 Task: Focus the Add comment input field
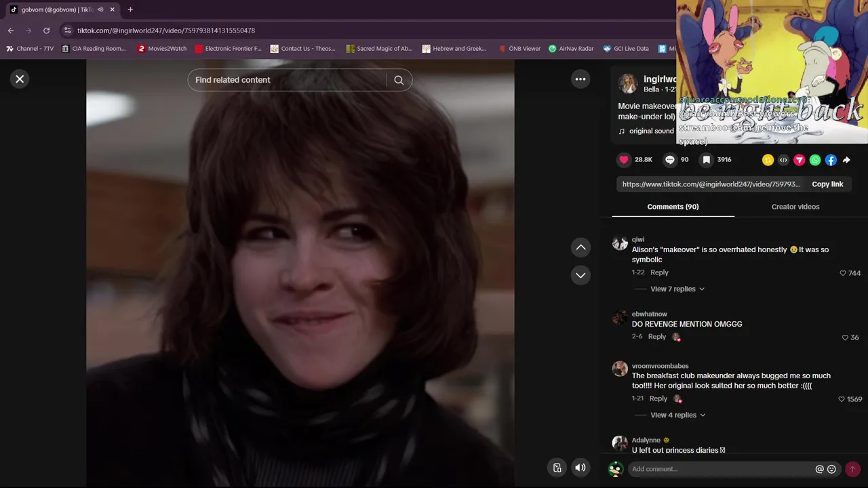click(x=720, y=469)
